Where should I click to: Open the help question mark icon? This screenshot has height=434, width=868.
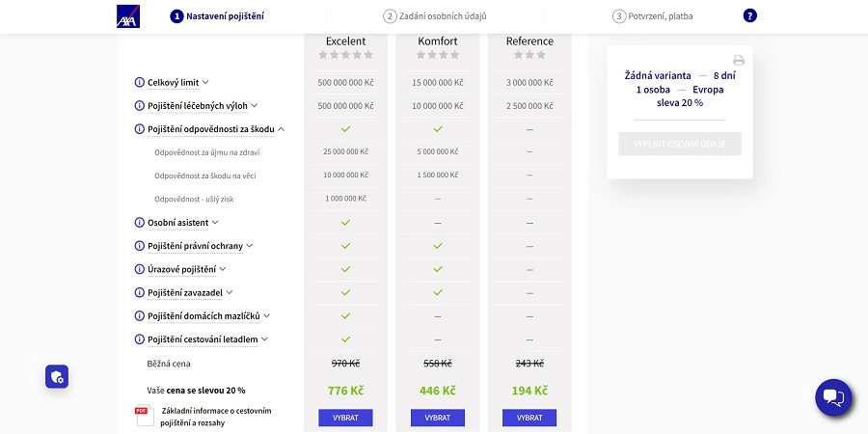pos(749,15)
